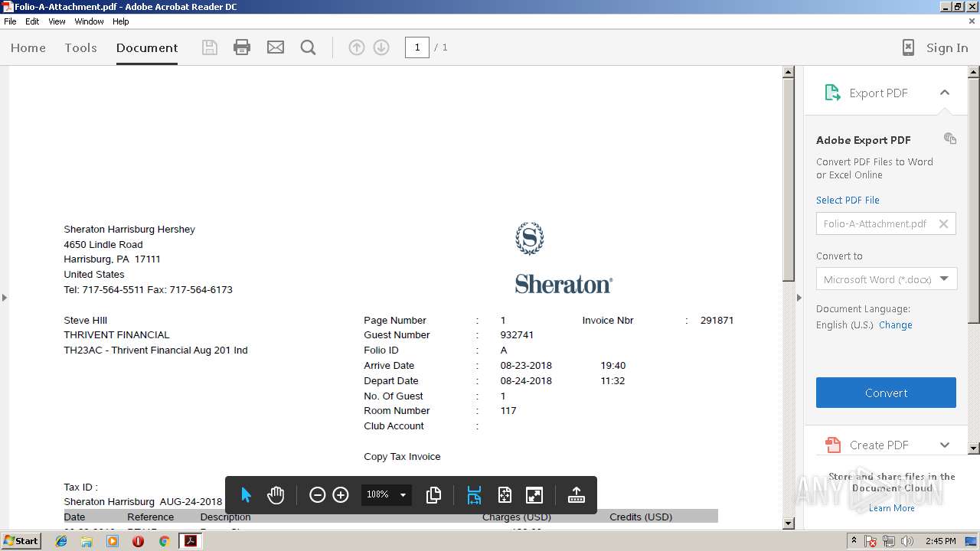980x551 pixels.
Task: Open the Home tab
Action: click(28, 47)
